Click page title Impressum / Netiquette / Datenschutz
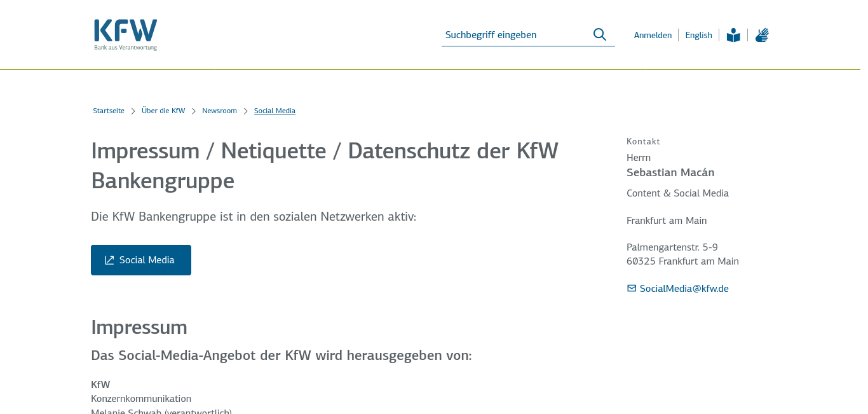Viewport: 868px width, 414px height. 325,165
